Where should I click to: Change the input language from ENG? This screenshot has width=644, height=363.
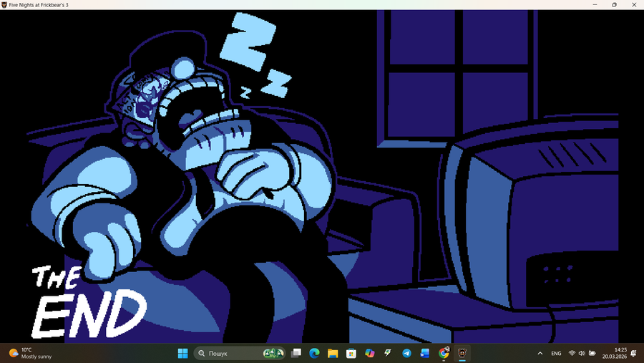pos(556,353)
